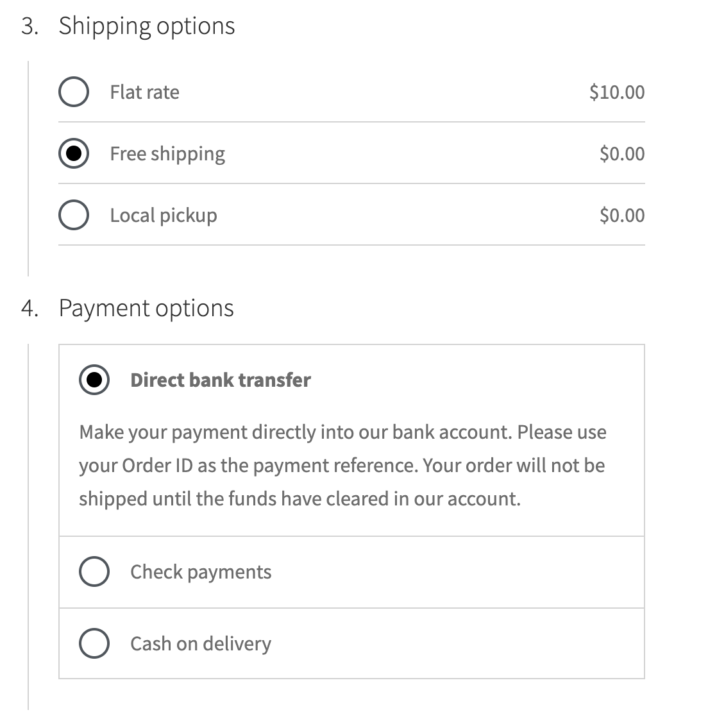Image resolution: width=717 pixels, height=728 pixels.
Task: Click the $0.00 price beside Free shipping
Action: 622,153
